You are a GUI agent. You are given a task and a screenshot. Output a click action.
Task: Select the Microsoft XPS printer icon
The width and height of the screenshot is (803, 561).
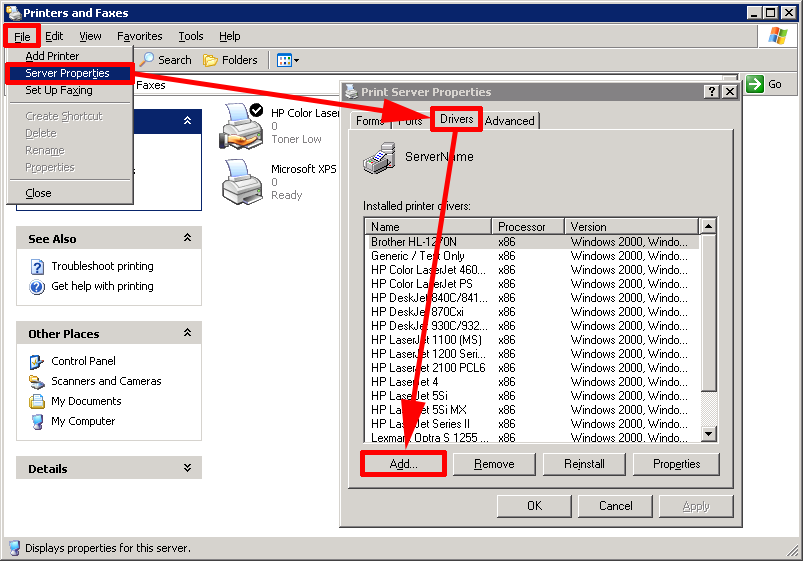(x=242, y=182)
